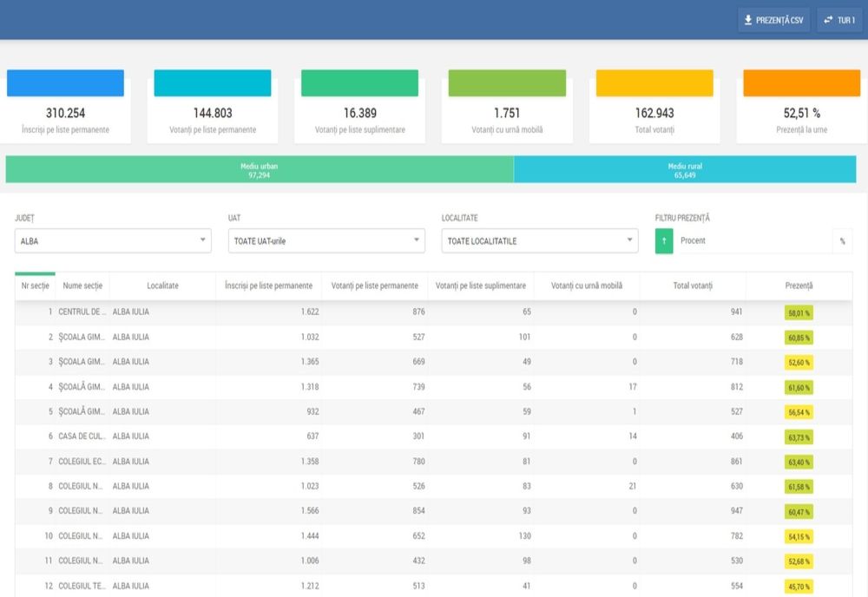Viewport: 868px width, 597px height.
Task: Click blue swatch above Înscriși pe liste permanente
Action: click(x=65, y=83)
